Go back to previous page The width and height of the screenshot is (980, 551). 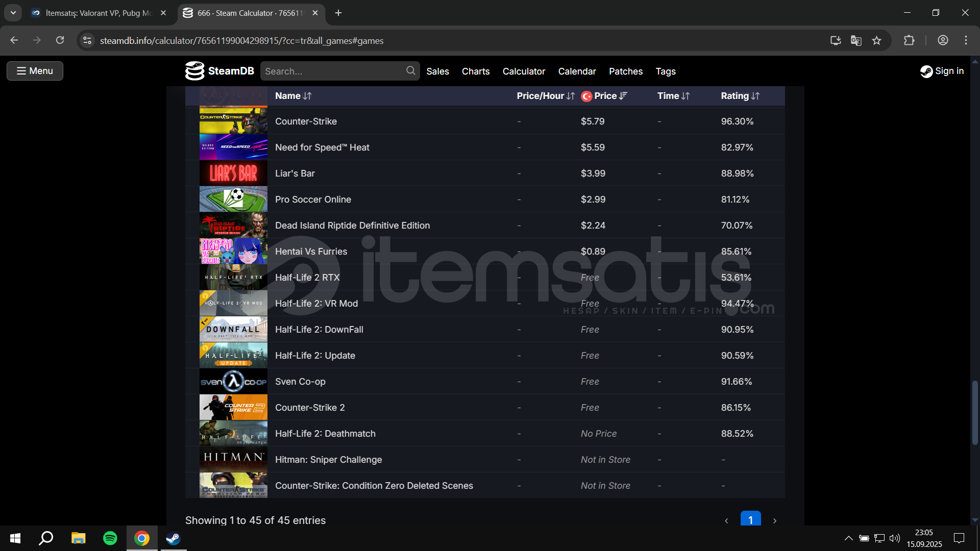pyautogui.click(x=14, y=40)
